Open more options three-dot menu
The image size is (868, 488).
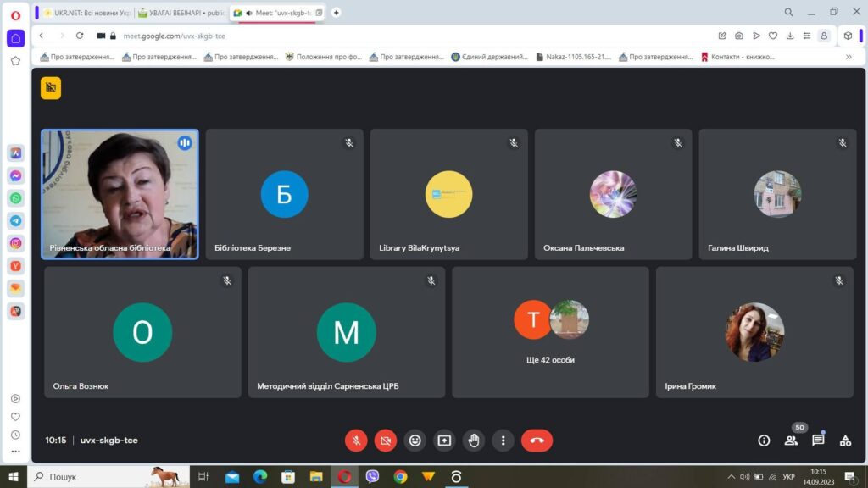click(x=504, y=441)
